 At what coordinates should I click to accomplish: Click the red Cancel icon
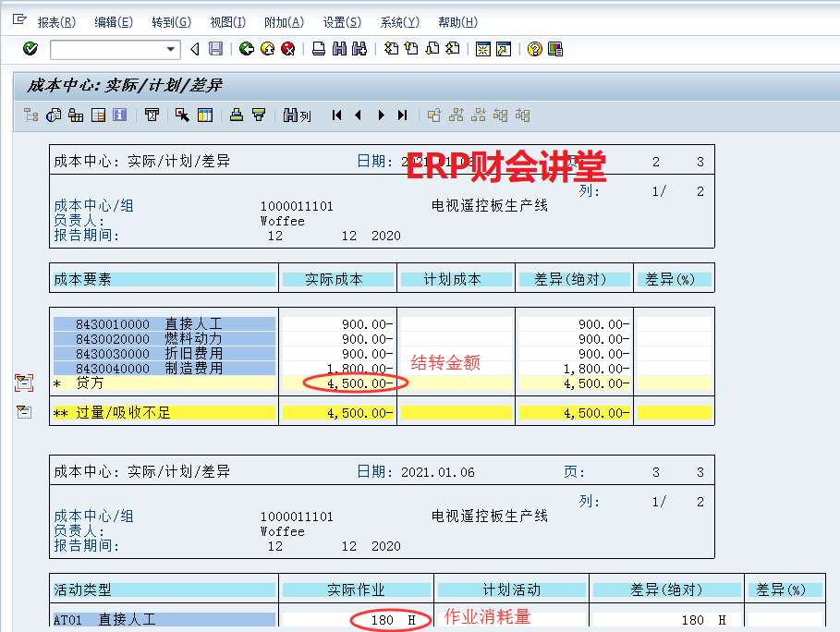[287, 49]
